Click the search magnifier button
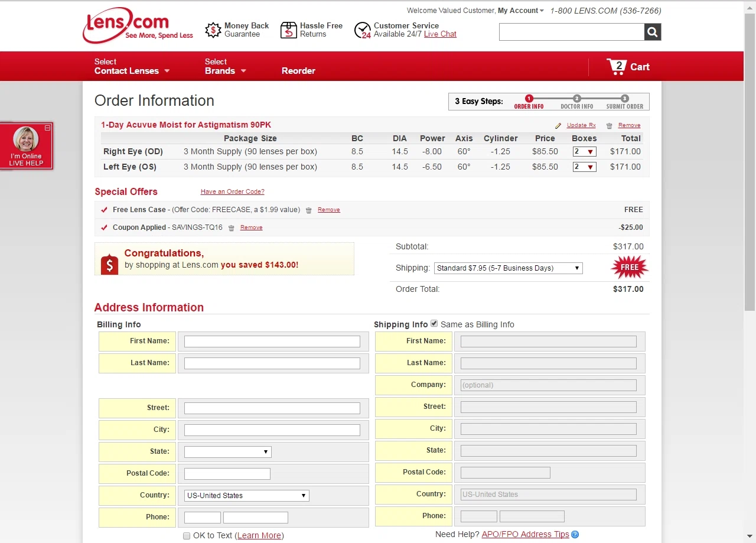Image resolution: width=756 pixels, height=543 pixels. [652, 32]
